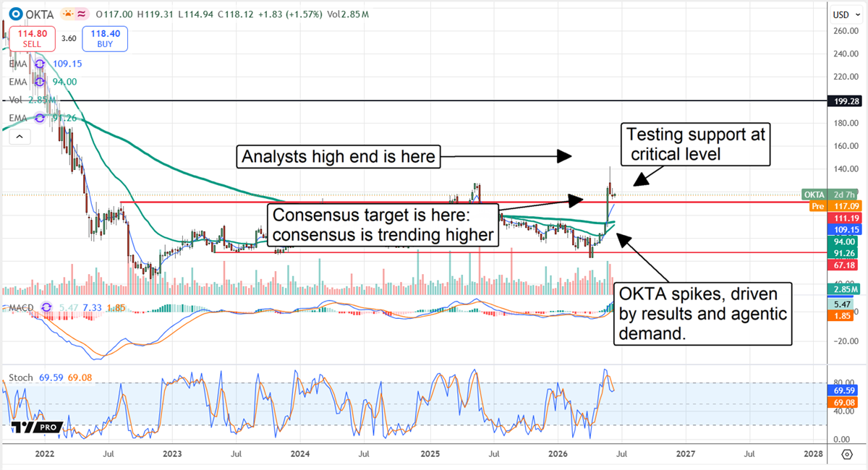
Task: Click the refresh icon beside EMA 109.15
Action: [x=41, y=64]
